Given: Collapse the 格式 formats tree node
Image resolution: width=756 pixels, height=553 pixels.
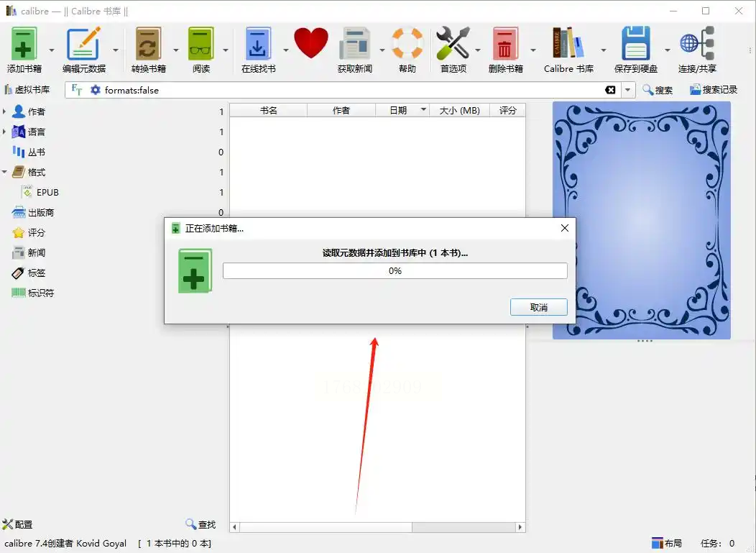Looking at the screenshot, I should (x=4, y=172).
